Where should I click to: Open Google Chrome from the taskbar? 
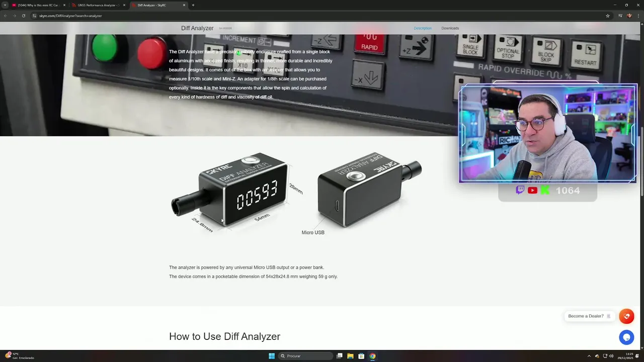tap(372, 356)
